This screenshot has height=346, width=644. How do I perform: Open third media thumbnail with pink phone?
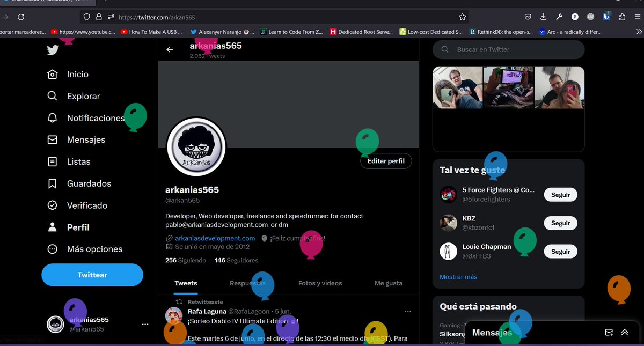559,87
